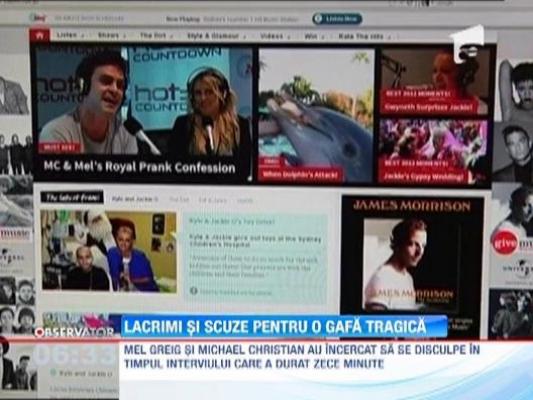This screenshot has height=400, width=533.
Task: Open Jackie's Gypsy Wedding story
Action: (424, 177)
